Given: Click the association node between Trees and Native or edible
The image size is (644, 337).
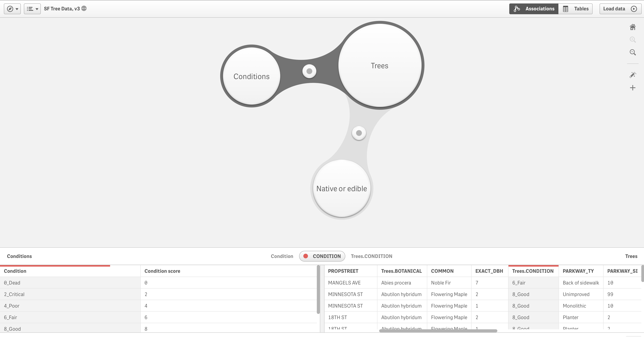Looking at the screenshot, I should tap(359, 133).
